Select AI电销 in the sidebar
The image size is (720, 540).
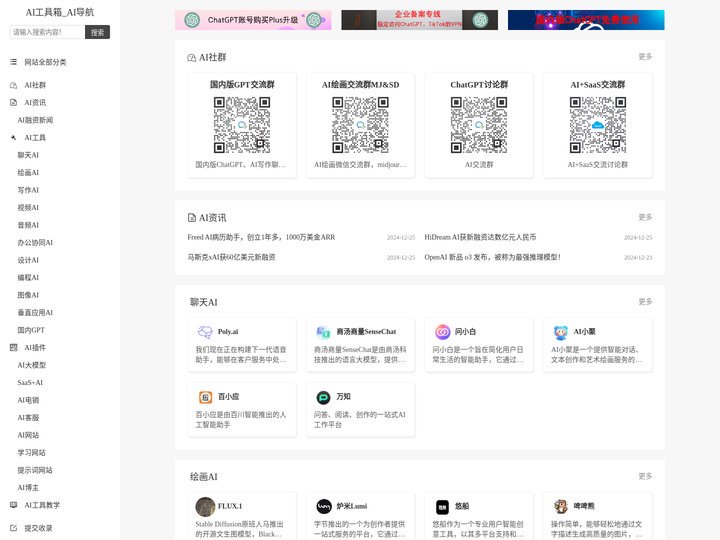pyautogui.click(x=28, y=400)
